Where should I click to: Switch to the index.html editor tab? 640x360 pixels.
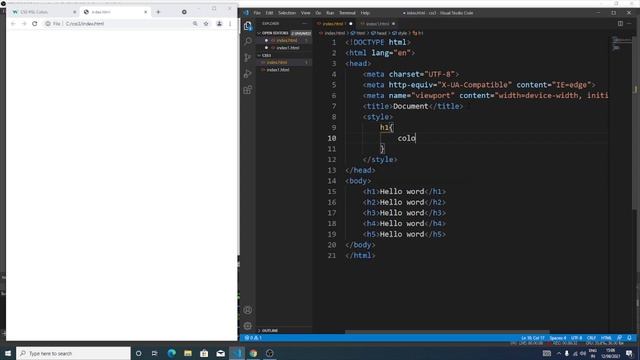point(333,24)
